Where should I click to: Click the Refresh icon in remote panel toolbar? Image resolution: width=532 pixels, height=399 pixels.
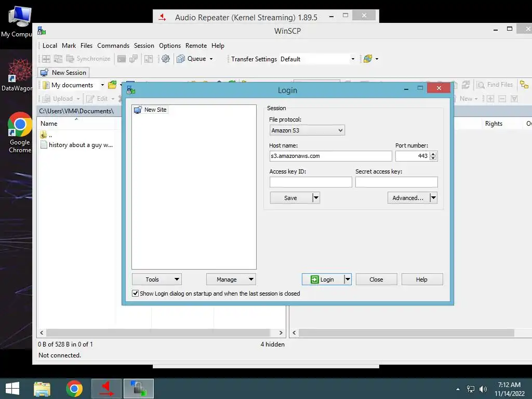click(x=466, y=85)
